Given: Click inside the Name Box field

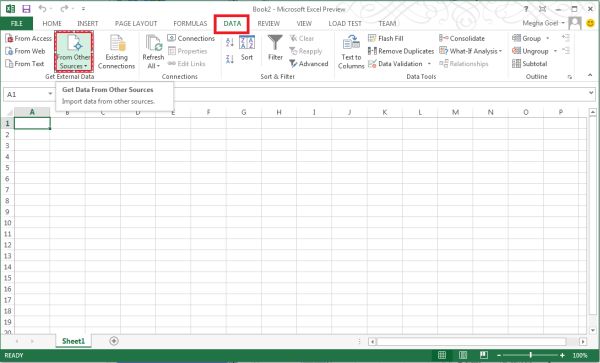Looking at the screenshot, I should [25, 94].
